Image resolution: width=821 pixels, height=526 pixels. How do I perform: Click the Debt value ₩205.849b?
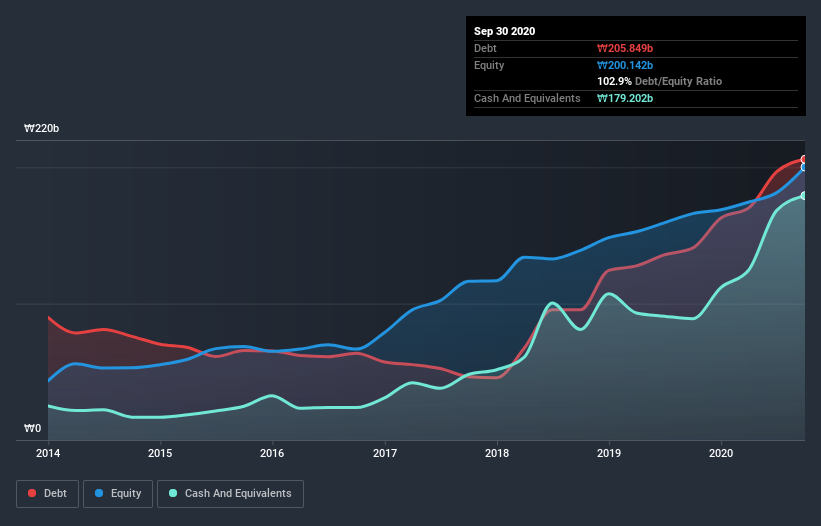[x=625, y=48]
